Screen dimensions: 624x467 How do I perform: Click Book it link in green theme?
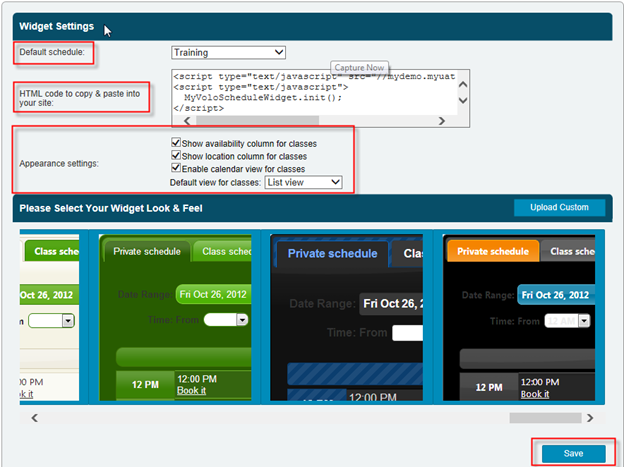[189, 394]
